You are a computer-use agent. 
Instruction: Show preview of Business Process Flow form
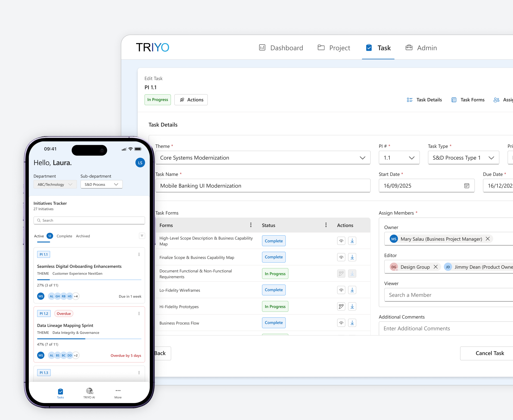click(341, 323)
